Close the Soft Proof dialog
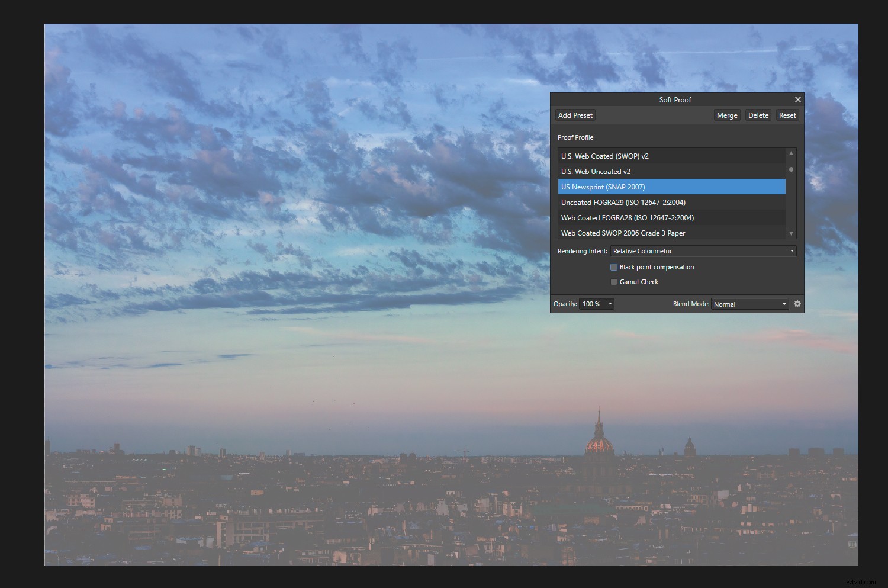Image resolution: width=888 pixels, height=588 pixels. click(797, 99)
